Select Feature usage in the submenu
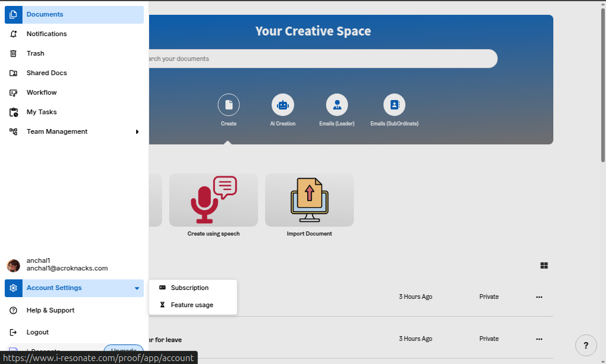Viewport: 606px width, 364px height. pyautogui.click(x=192, y=305)
